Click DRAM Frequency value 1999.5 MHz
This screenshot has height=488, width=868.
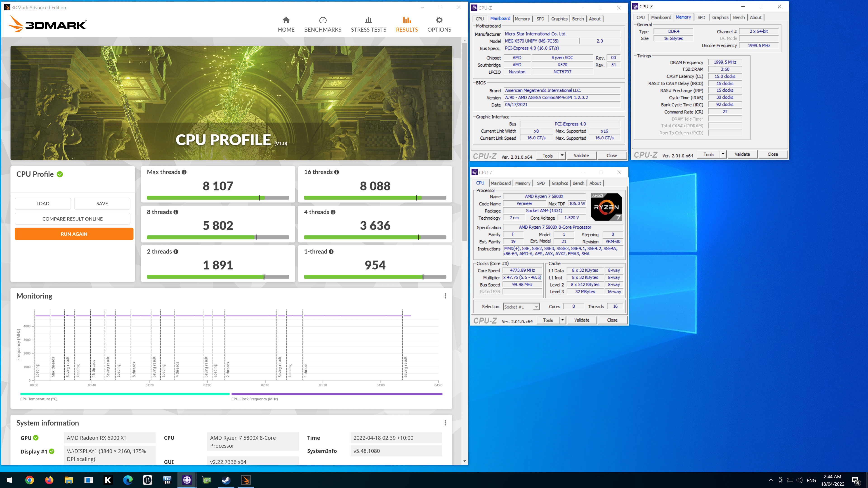tap(725, 62)
